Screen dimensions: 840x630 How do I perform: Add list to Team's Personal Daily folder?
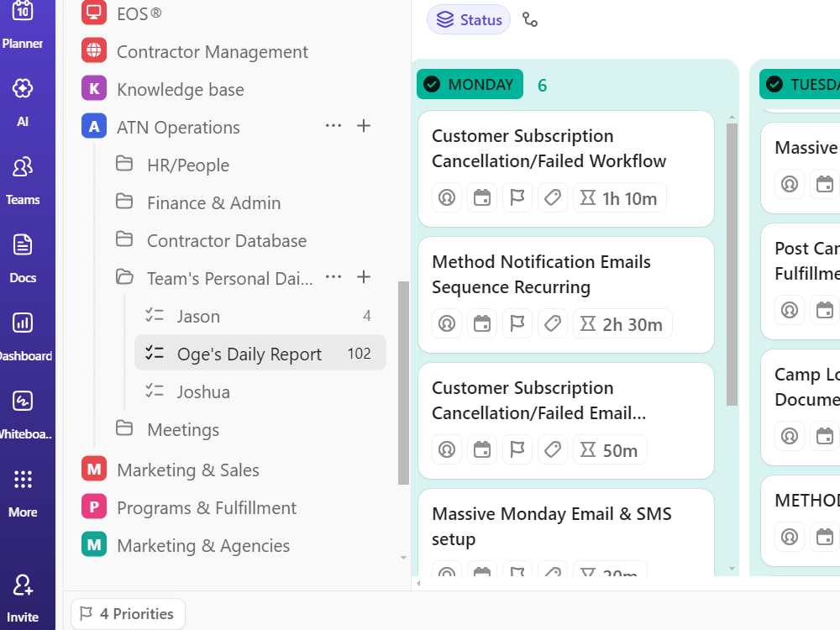[364, 277]
